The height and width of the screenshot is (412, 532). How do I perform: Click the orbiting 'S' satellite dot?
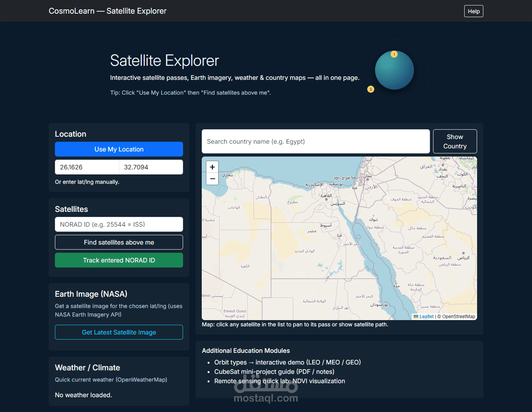371,89
